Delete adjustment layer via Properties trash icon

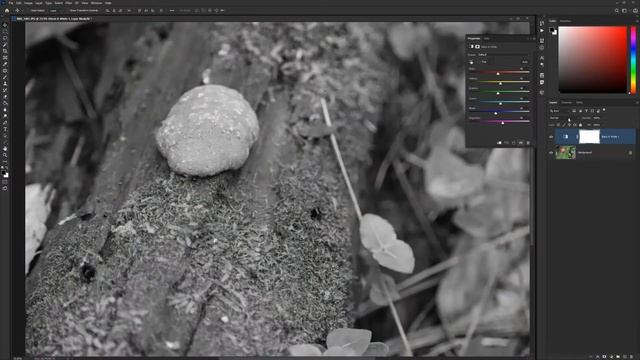(x=528, y=143)
